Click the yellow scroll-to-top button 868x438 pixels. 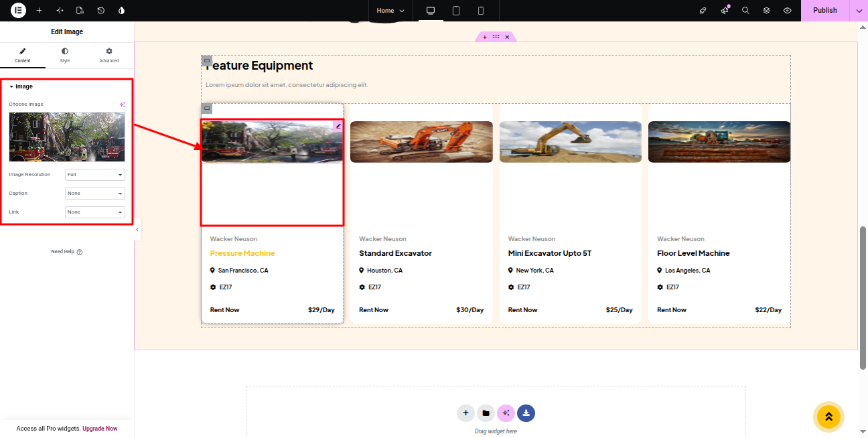tap(828, 417)
